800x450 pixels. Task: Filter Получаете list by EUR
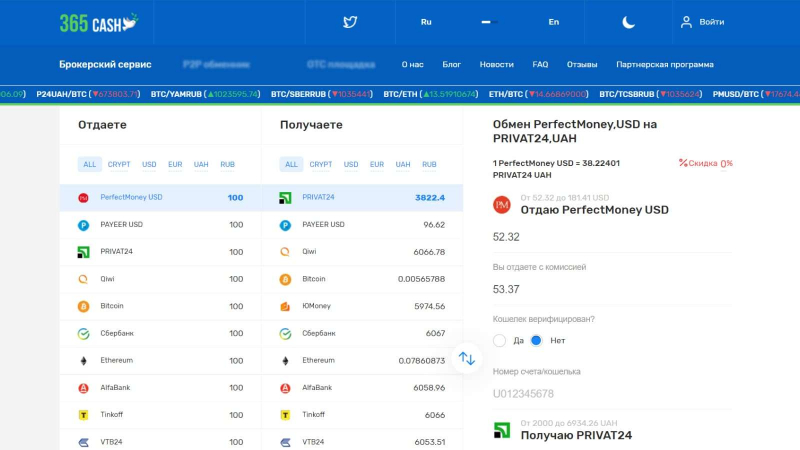[377, 164]
